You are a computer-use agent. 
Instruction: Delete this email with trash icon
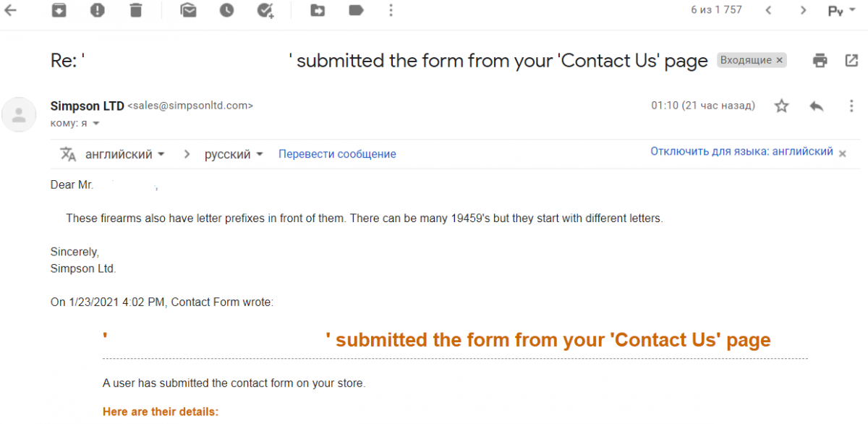(136, 10)
